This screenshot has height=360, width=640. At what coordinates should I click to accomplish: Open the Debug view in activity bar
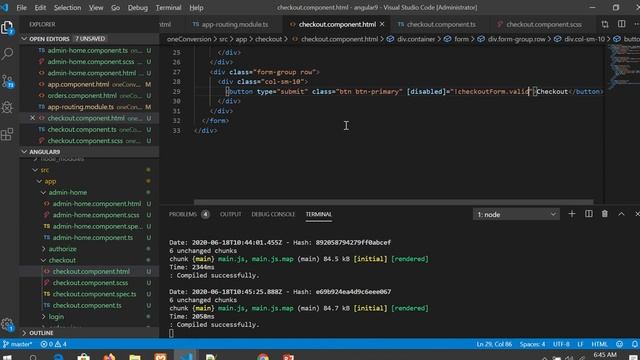click(7, 107)
